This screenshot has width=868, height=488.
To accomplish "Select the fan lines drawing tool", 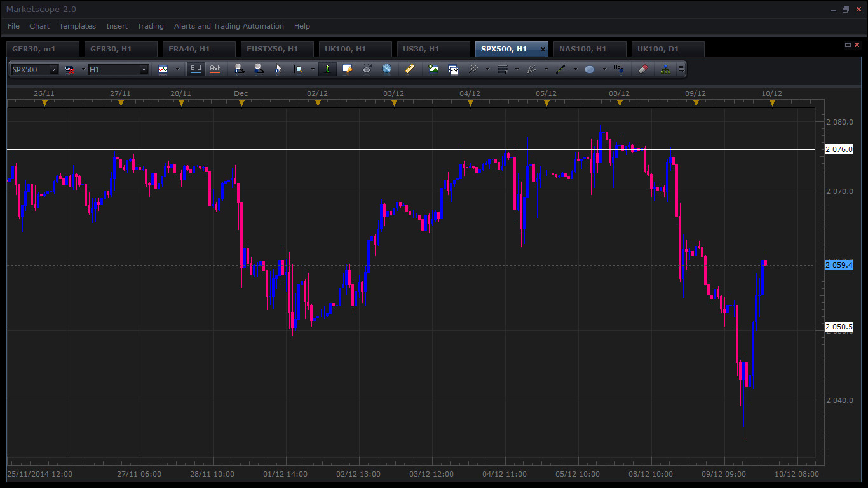I will (532, 69).
